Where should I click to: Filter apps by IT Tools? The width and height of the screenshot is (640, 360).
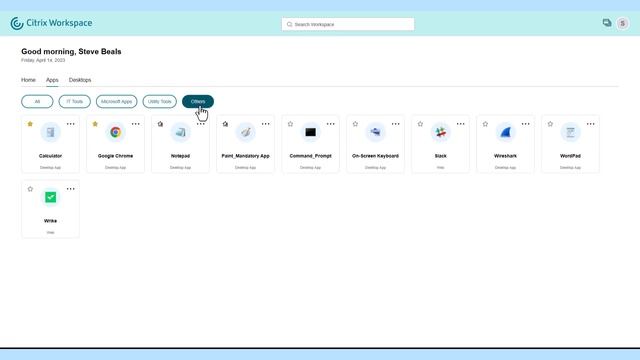coord(75,101)
